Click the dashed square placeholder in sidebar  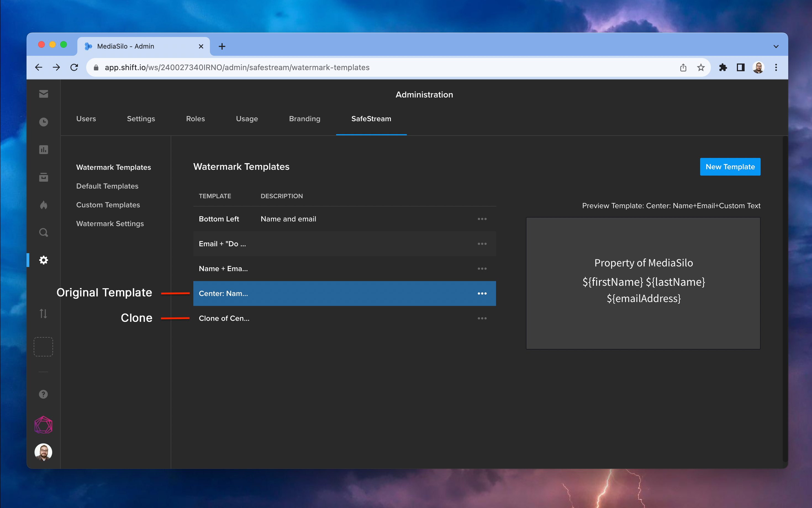point(43,347)
